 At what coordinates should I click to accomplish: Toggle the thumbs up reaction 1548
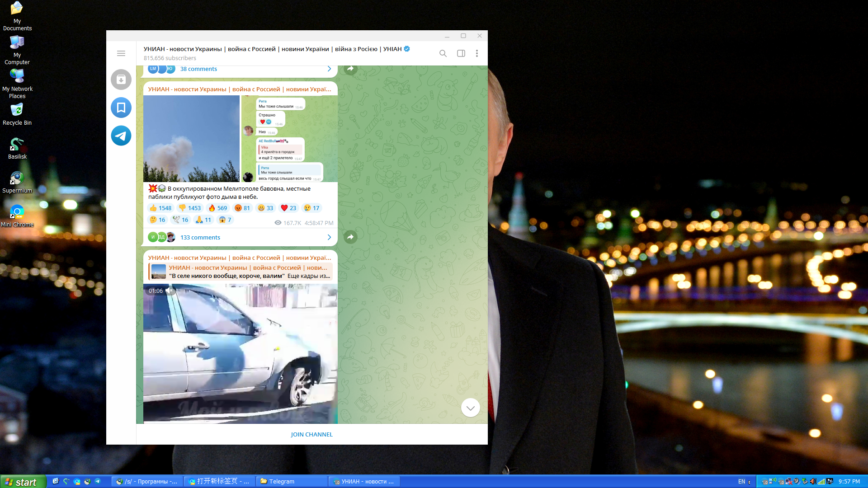pos(160,208)
